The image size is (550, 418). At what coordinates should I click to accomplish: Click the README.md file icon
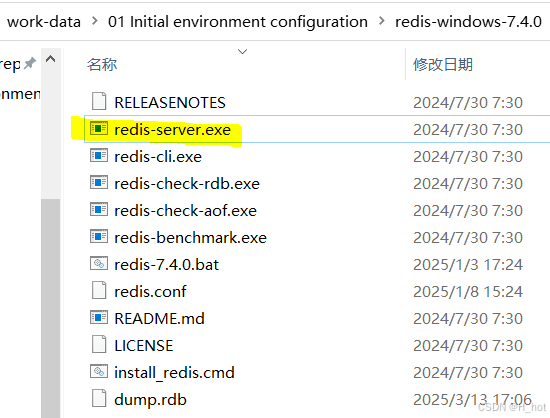tap(99, 317)
